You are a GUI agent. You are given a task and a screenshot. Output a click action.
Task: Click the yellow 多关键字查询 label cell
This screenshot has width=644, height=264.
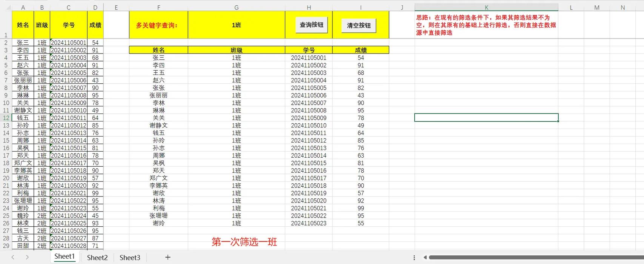158,25
